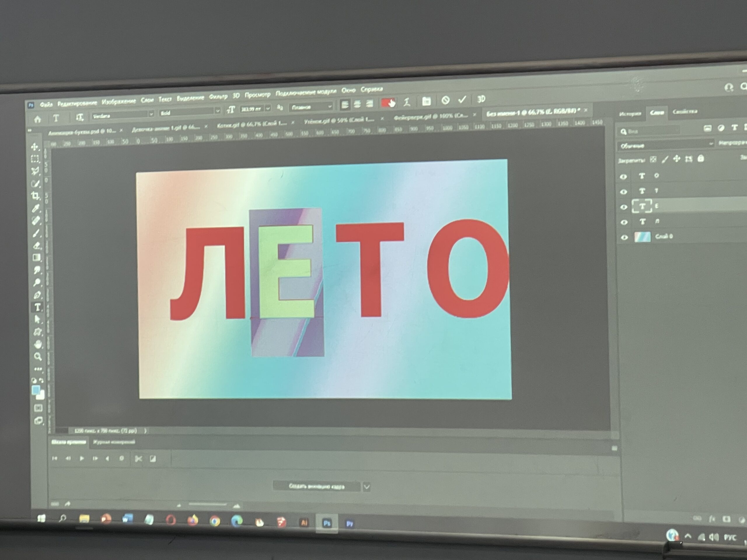The image size is (747, 560).
Task: Hide the Е text layer
Action: pos(624,207)
